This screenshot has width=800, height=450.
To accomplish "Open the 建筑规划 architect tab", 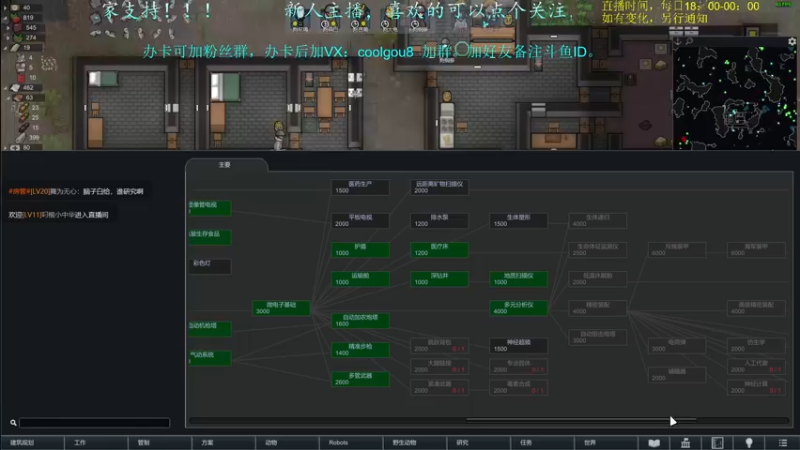I will pos(32,442).
